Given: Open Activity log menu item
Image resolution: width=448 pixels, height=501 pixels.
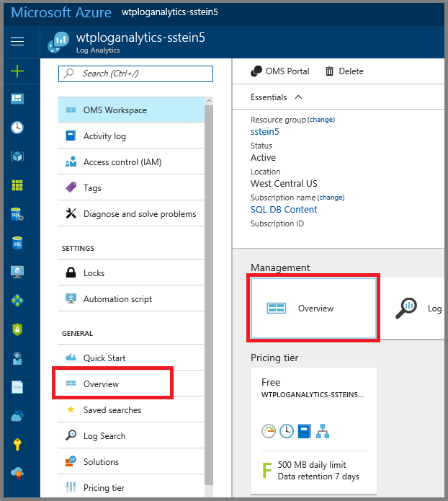Looking at the screenshot, I should click(x=131, y=136).
